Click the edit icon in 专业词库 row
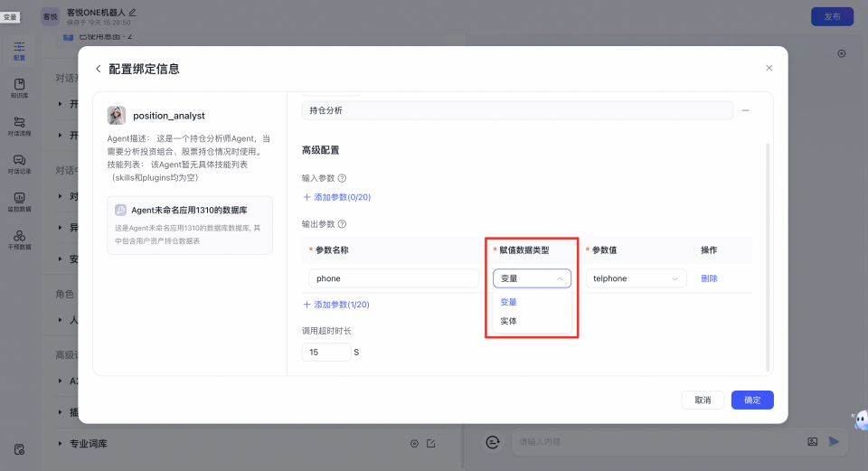This screenshot has width=868, height=471. (431, 443)
